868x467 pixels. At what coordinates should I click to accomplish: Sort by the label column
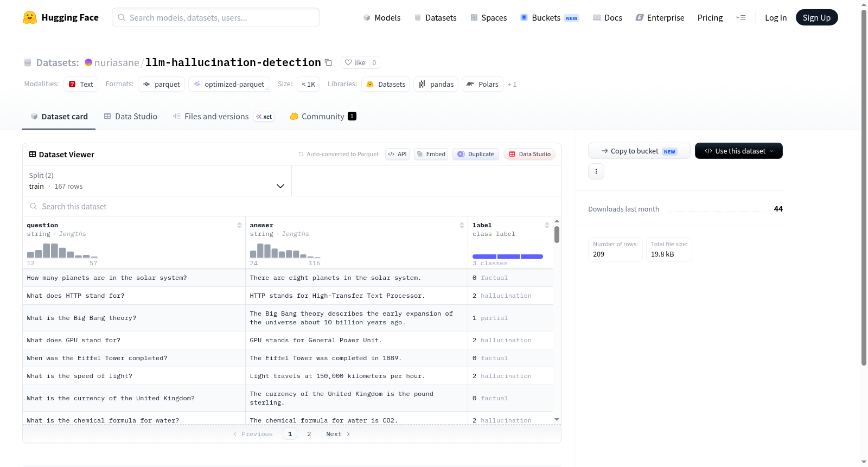tap(547, 225)
